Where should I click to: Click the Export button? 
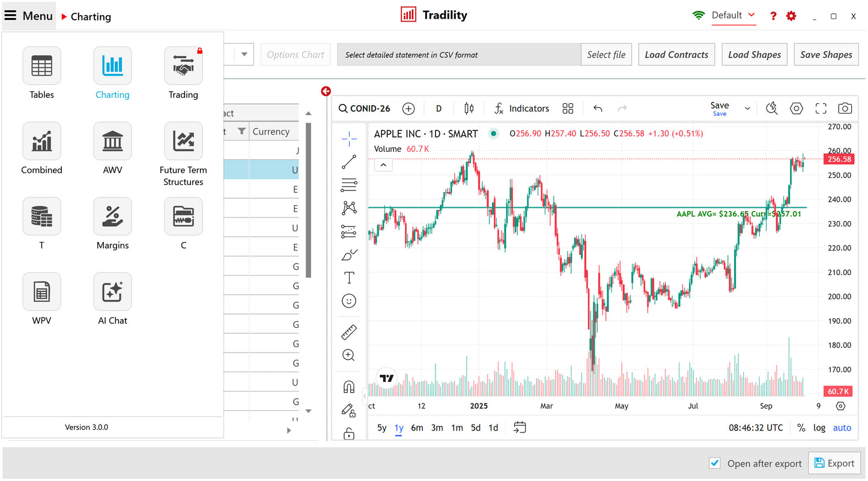(834, 463)
